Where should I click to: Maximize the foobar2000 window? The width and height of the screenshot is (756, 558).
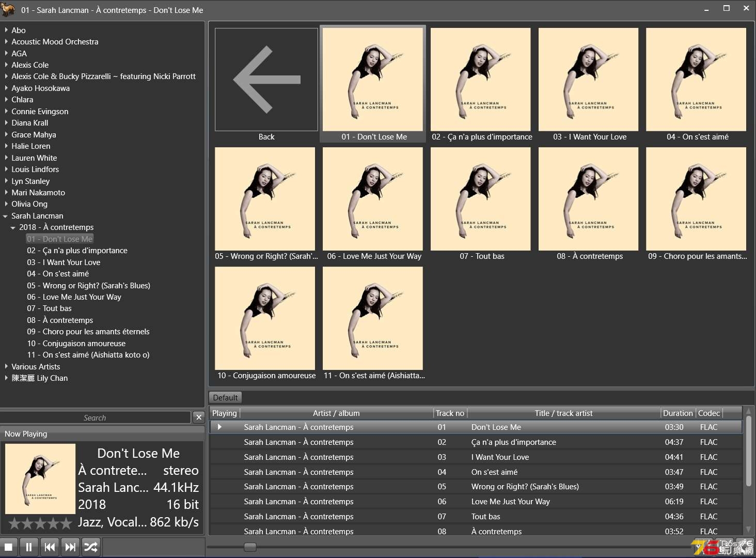727,8
